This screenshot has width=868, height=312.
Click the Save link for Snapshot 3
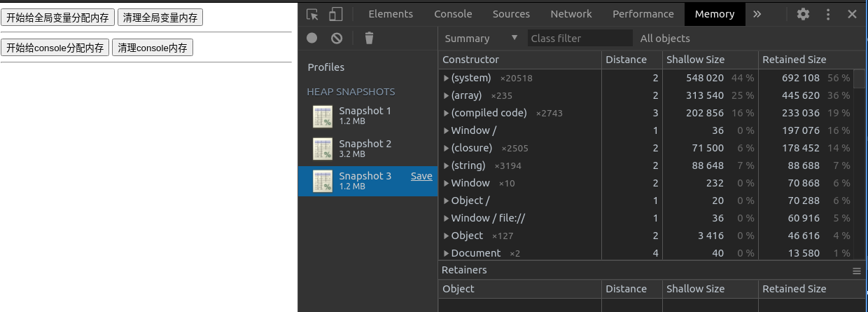421,176
